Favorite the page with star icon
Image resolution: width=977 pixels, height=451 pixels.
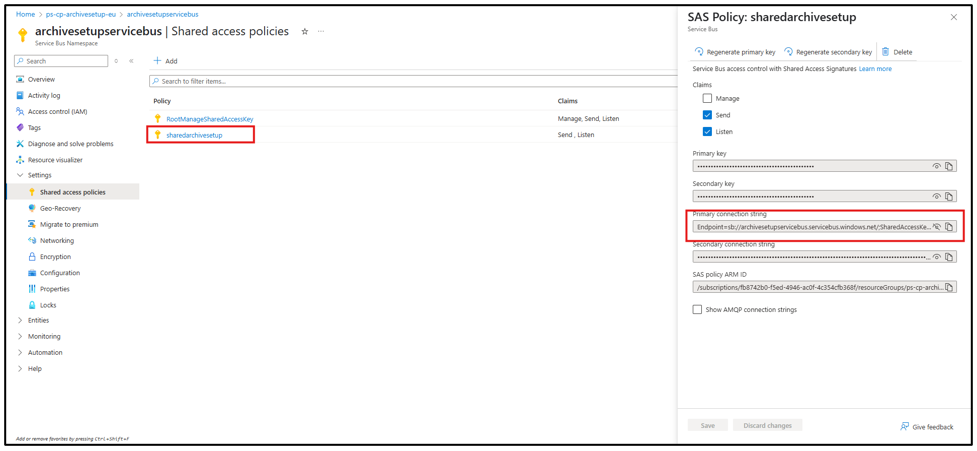305,32
